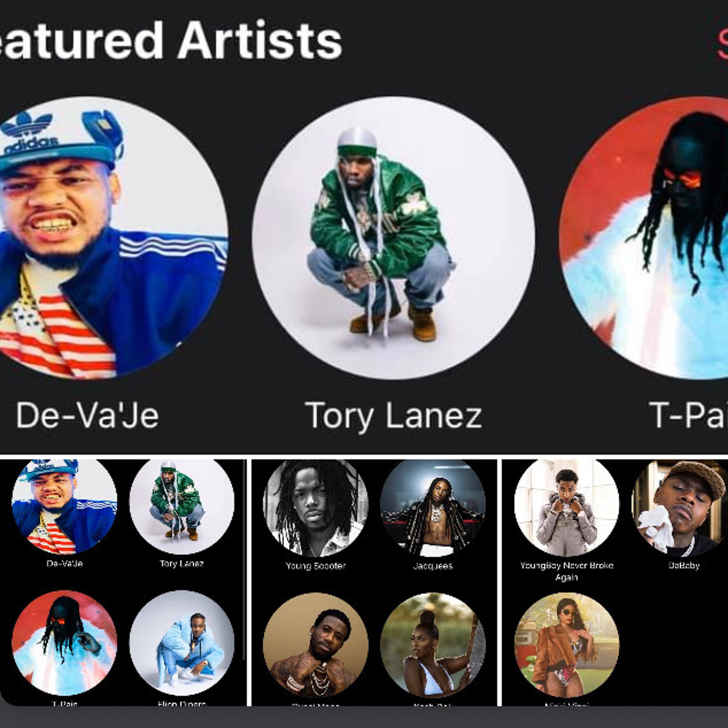Open the large Tory Lanez artist photo
The width and height of the screenshot is (728, 728).
coord(393,238)
